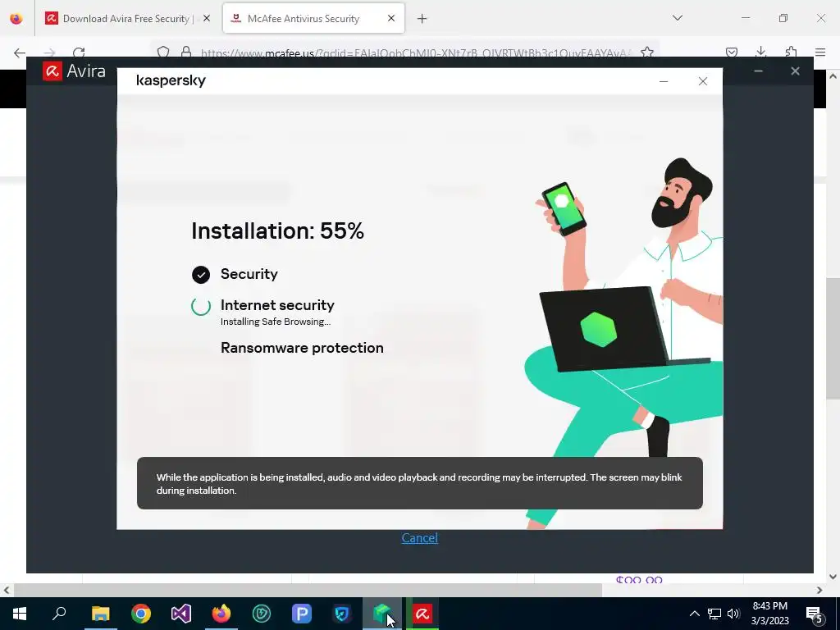Reload the current page

click(x=79, y=52)
